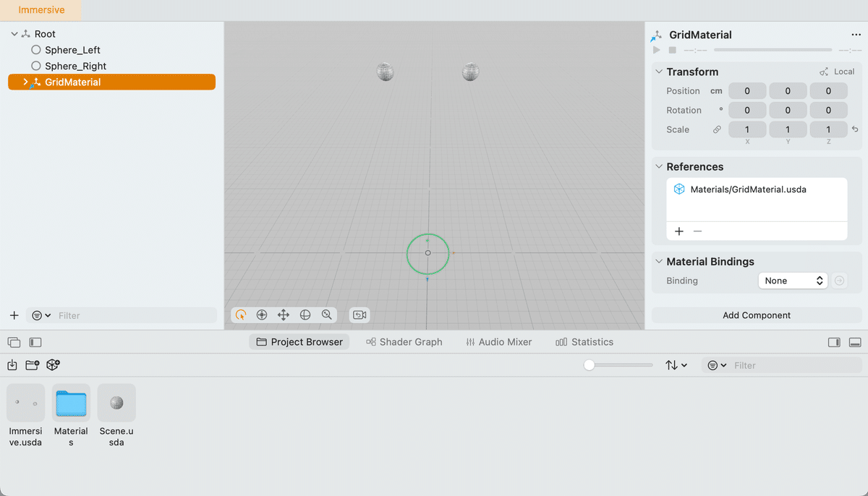Select the right sphere in the viewport

[471, 72]
